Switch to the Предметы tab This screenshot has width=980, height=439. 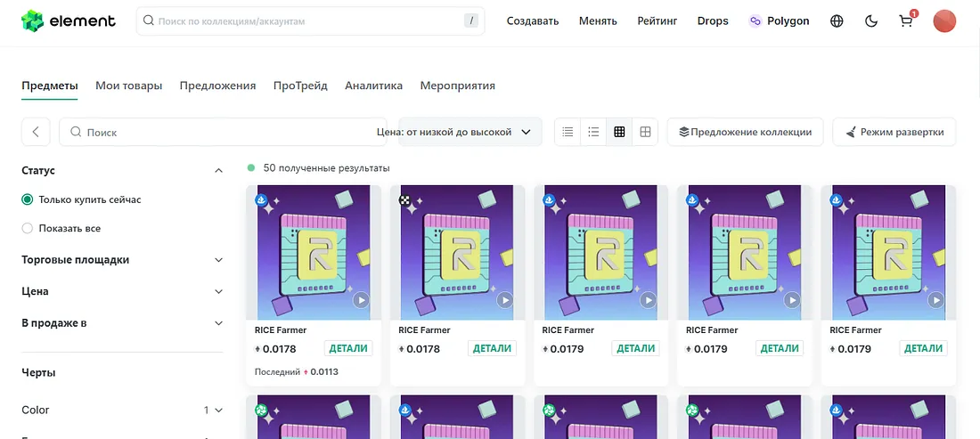[x=49, y=85]
